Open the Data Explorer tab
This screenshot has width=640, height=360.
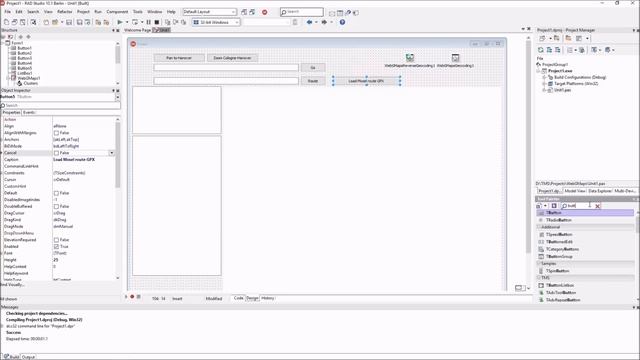600,191
